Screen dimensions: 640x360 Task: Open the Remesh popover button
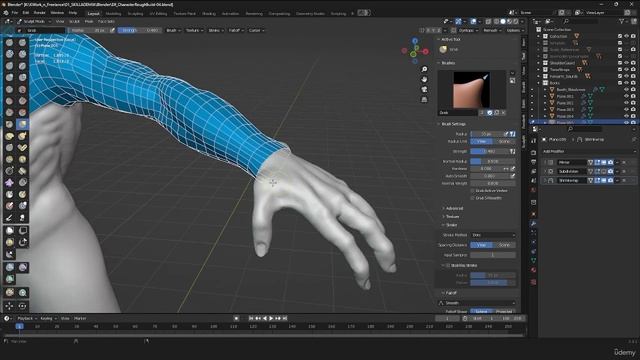(491, 30)
